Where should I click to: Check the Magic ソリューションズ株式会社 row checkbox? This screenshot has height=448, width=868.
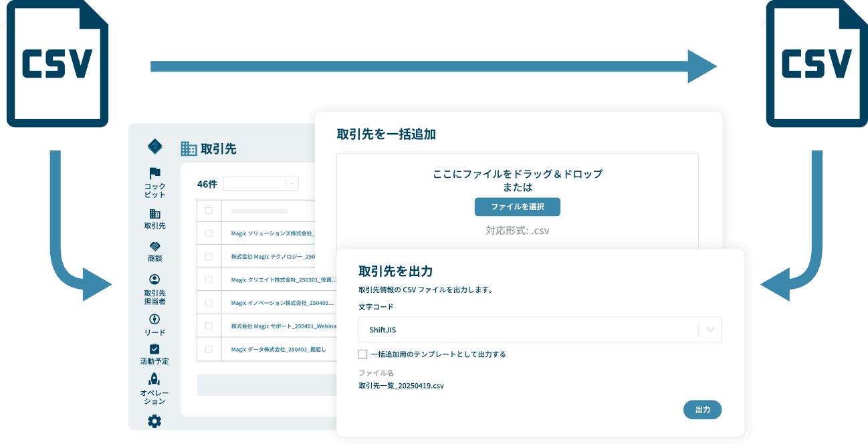coord(209,233)
